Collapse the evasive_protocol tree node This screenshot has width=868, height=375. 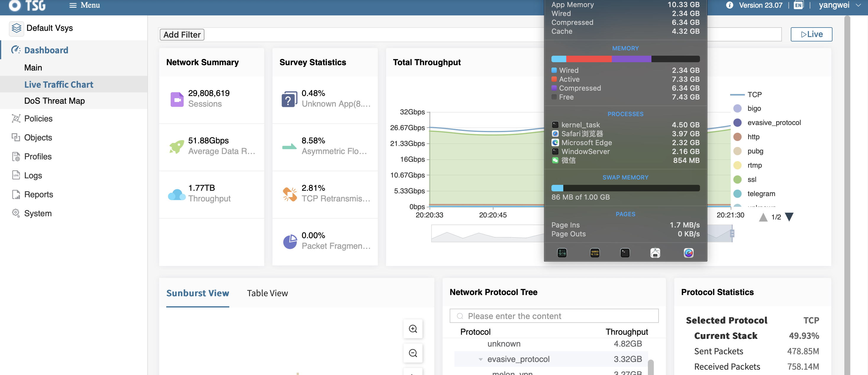pyautogui.click(x=480, y=360)
